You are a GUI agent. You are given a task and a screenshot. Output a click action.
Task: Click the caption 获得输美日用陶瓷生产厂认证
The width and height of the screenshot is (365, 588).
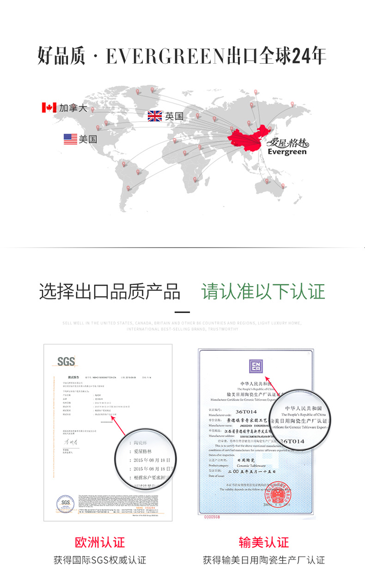(264, 560)
